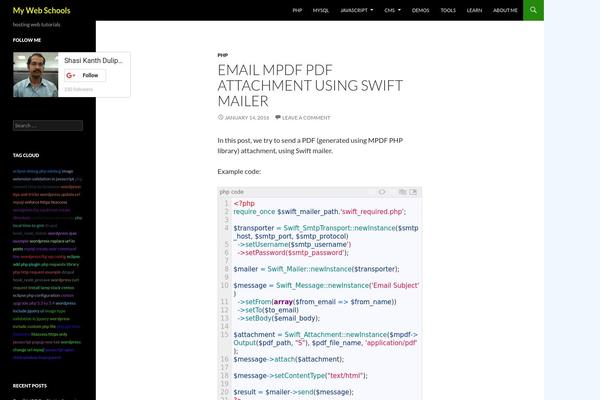Click the profile photo thumbnail
Screen dimensions: 600x400
point(36,75)
